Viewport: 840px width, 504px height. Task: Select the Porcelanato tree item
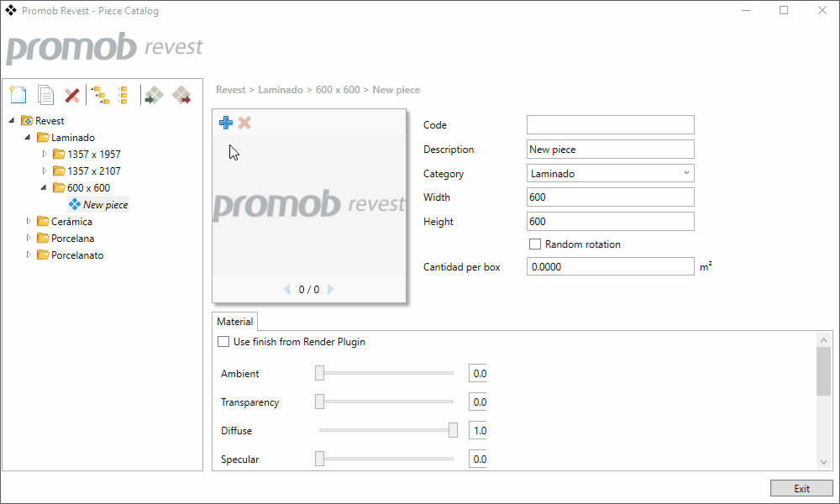pyautogui.click(x=77, y=255)
